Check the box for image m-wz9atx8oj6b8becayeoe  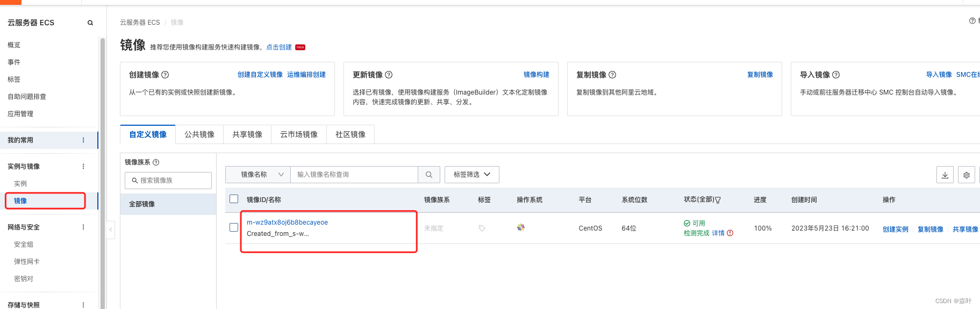(234, 227)
